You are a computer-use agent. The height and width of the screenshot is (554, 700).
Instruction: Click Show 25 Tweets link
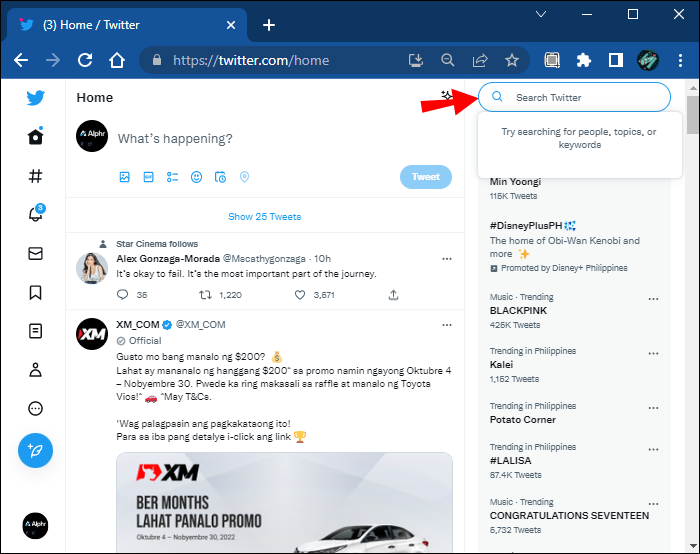[x=265, y=217]
